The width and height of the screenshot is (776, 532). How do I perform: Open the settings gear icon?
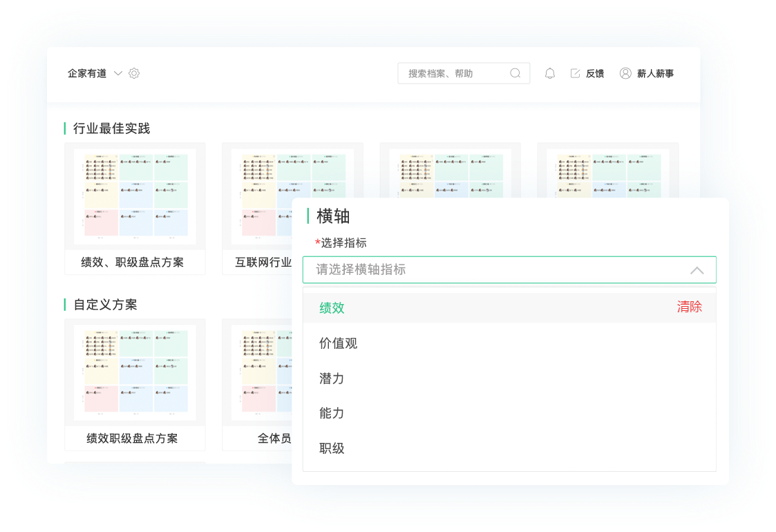click(x=133, y=73)
